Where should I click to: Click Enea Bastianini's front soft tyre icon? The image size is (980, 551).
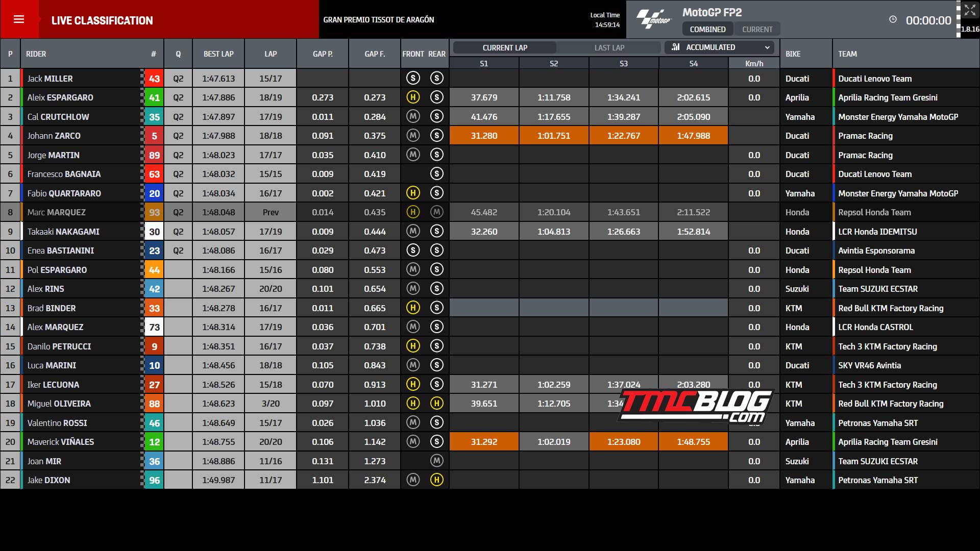coord(413,250)
